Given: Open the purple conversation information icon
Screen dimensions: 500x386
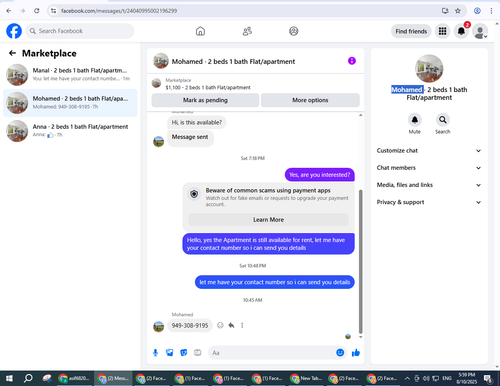Looking at the screenshot, I should (352, 61).
